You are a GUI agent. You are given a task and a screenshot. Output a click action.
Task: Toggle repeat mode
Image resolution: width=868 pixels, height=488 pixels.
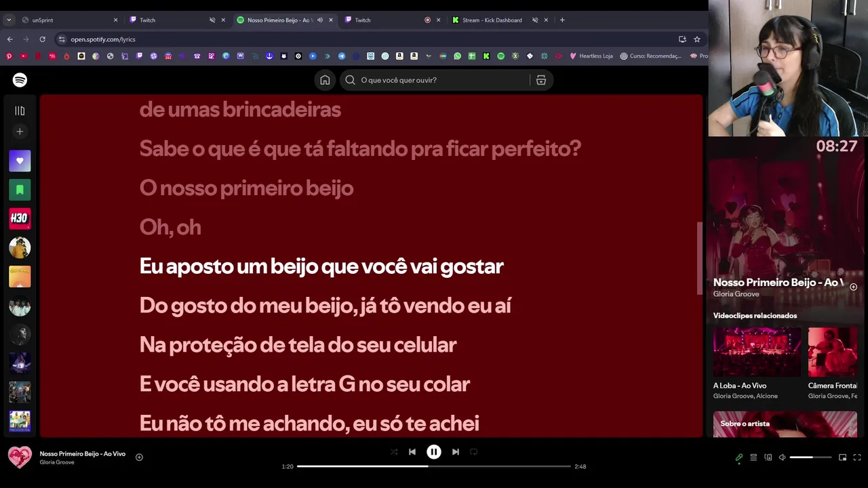click(x=474, y=452)
